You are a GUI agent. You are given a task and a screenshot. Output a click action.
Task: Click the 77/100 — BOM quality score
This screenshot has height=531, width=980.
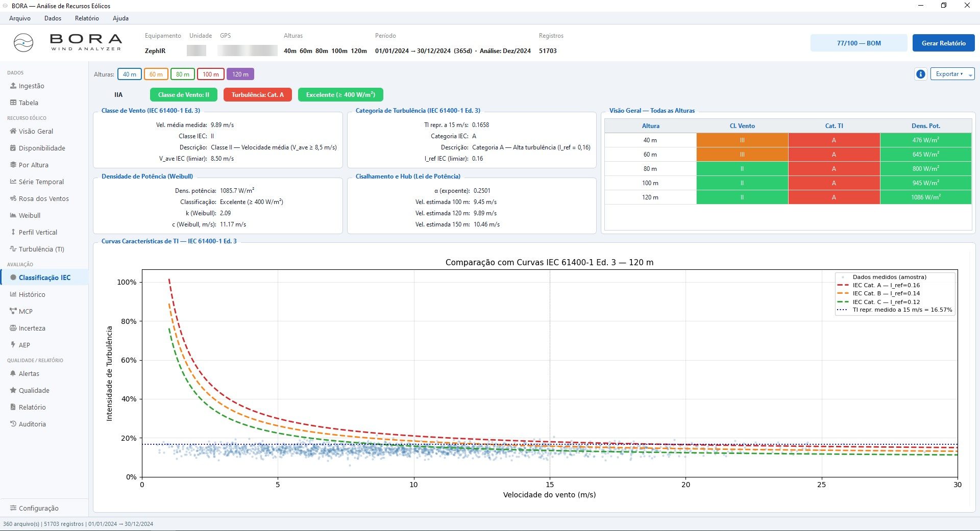click(859, 43)
